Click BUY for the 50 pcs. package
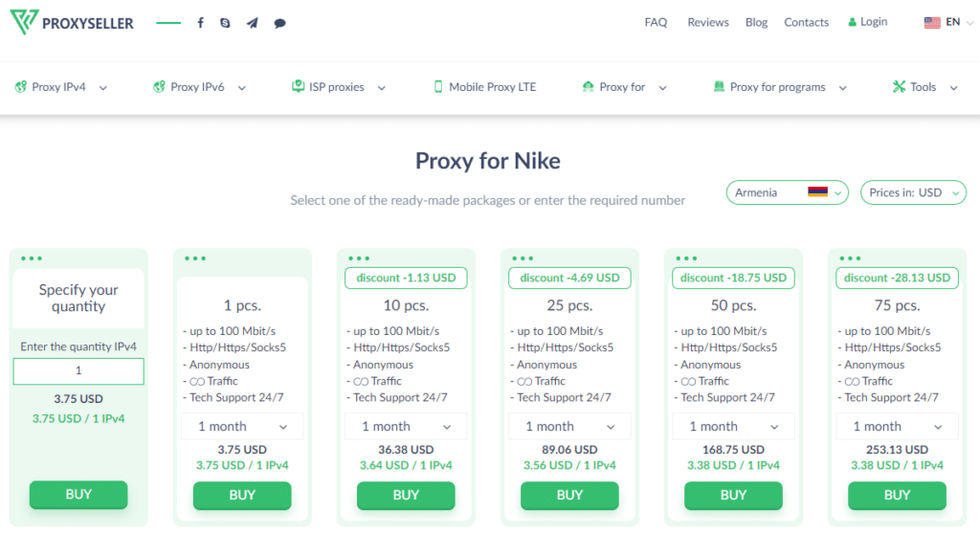The height and width of the screenshot is (534, 980). click(x=734, y=495)
